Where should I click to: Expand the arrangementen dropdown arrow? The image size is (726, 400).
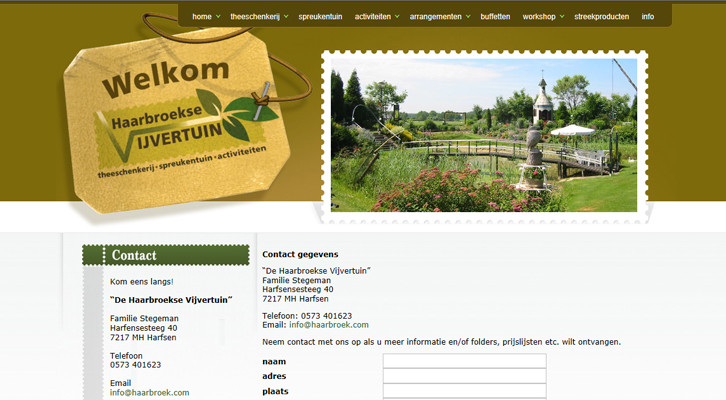[468, 17]
